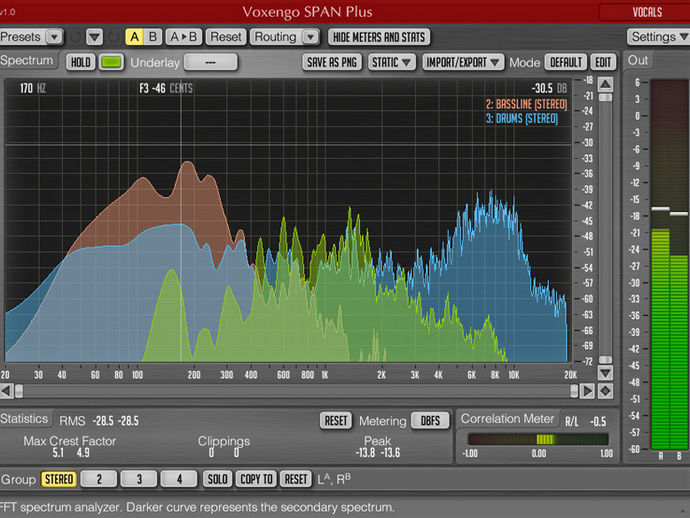
Task: Click the group channel assignment label
Action: pos(334,479)
